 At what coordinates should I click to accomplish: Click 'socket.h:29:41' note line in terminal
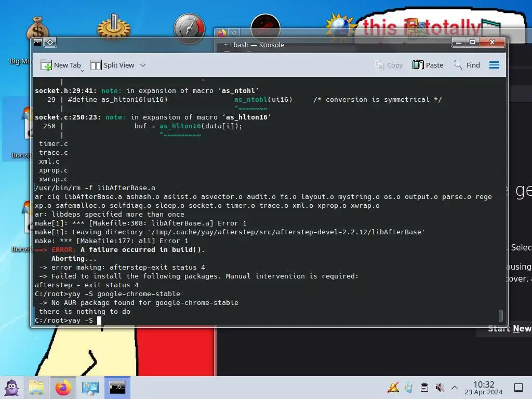147,90
